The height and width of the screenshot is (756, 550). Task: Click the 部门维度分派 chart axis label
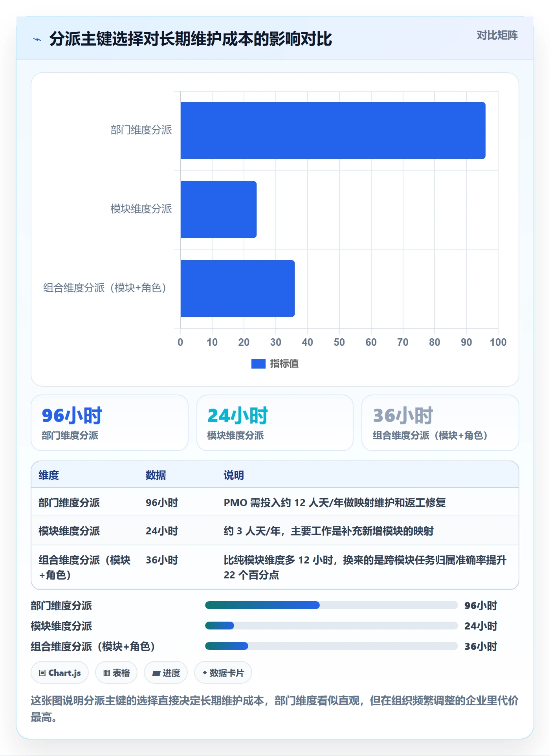(x=141, y=130)
